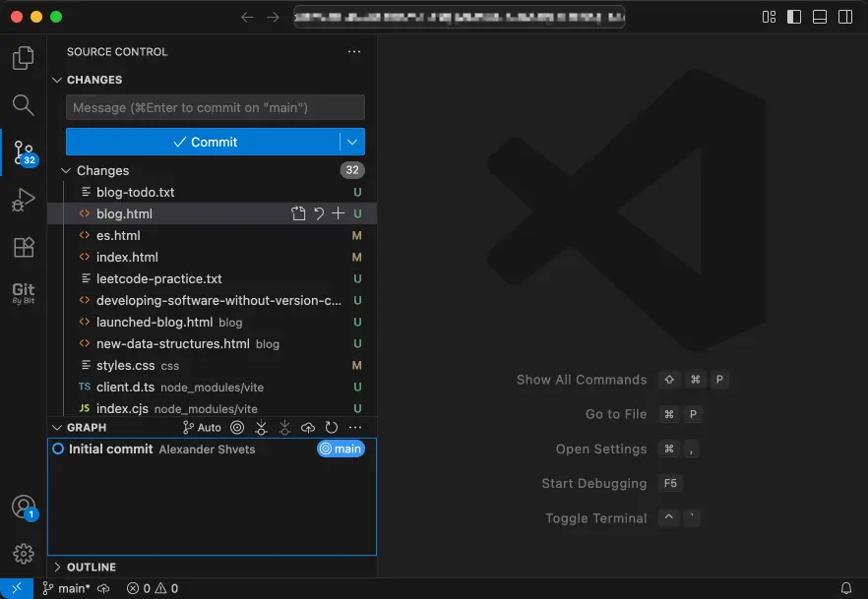Open the Accounts icon at sidebar bottom
Screen dimensions: 868x599
tap(23, 506)
